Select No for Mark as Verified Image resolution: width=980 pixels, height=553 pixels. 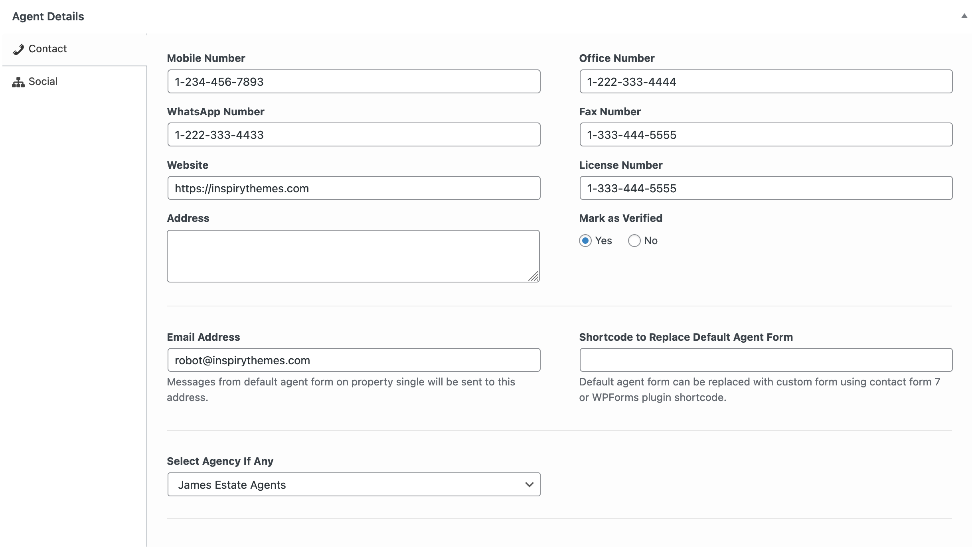(634, 241)
